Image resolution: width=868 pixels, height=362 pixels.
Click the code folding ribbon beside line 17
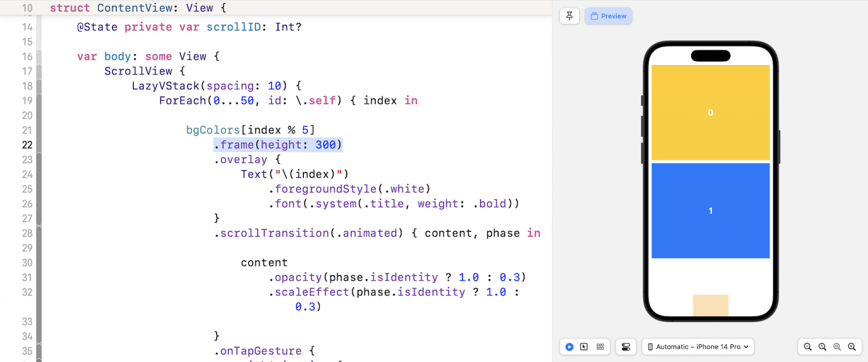(x=39, y=71)
